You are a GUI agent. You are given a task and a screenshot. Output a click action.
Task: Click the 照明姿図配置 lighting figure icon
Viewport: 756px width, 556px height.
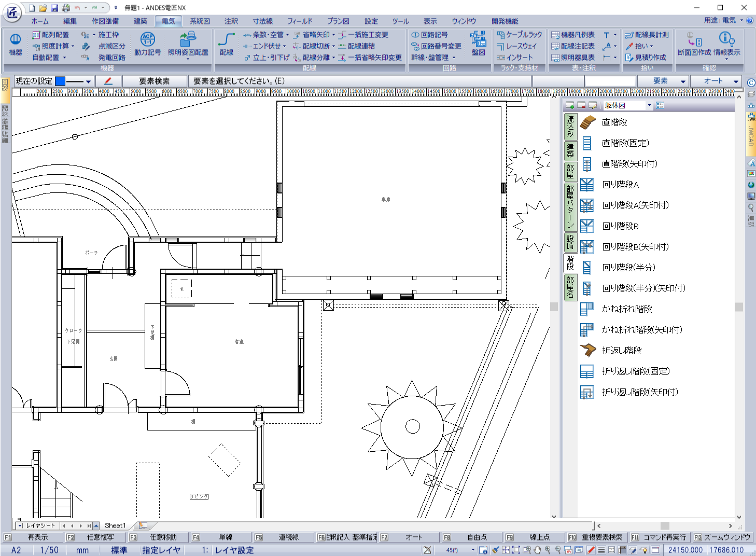[188, 44]
